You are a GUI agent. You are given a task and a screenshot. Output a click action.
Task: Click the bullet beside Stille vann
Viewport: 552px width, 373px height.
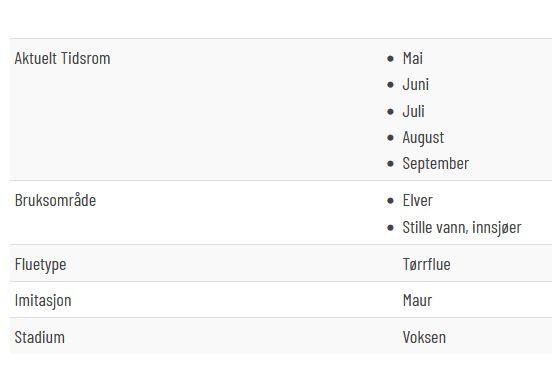click(390, 228)
